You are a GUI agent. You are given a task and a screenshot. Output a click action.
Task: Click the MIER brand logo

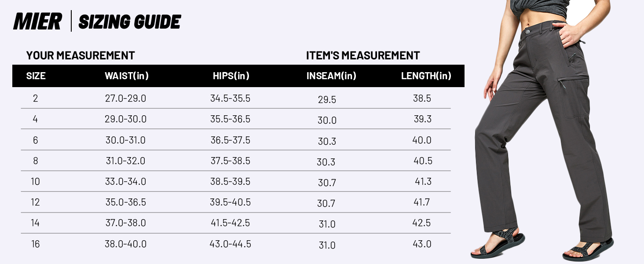[x=37, y=22]
